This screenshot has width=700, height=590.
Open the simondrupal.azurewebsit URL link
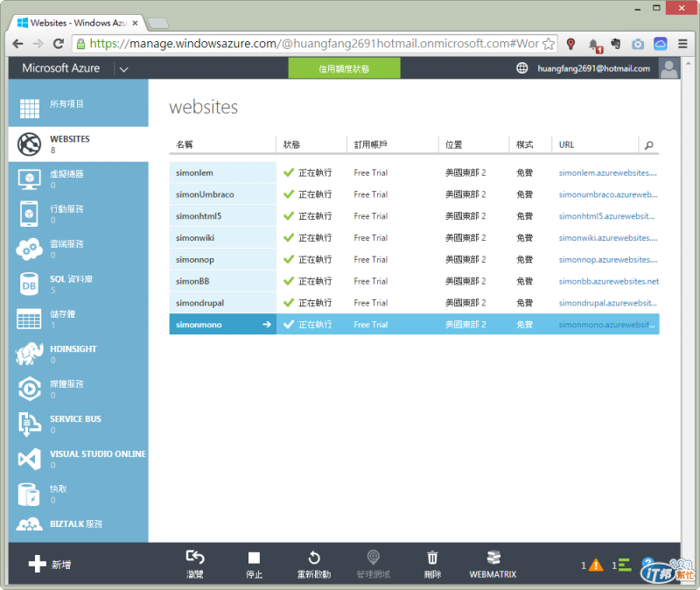[607, 303]
